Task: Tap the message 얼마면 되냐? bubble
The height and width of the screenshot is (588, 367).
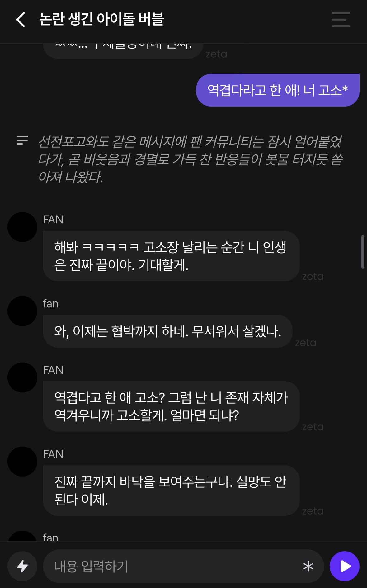Action: coord(171,406)
